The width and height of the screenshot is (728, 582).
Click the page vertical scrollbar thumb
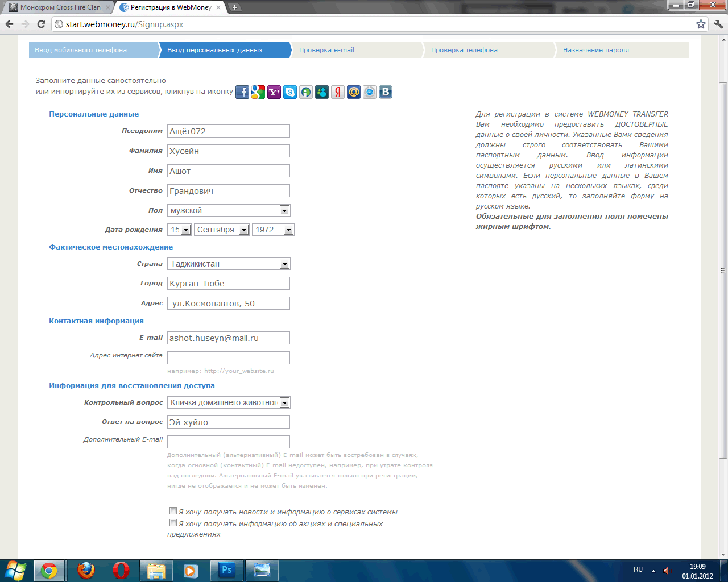tap(723, 271)
